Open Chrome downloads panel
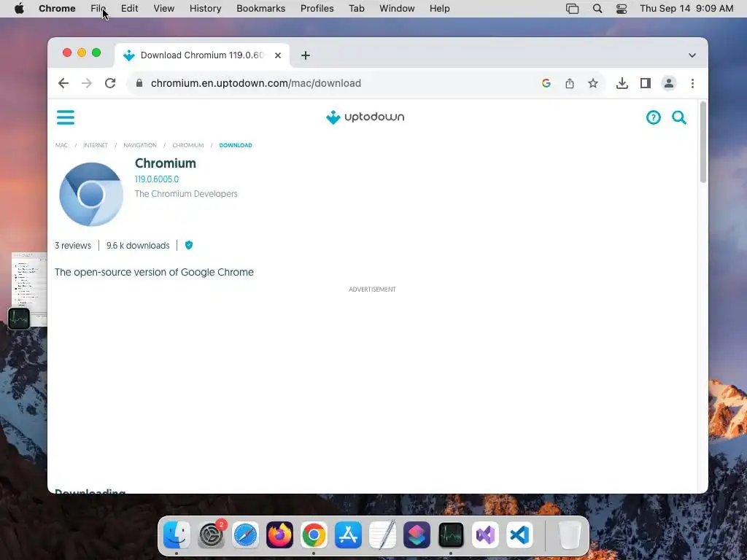The image size is (747, 560). (622, 83)
